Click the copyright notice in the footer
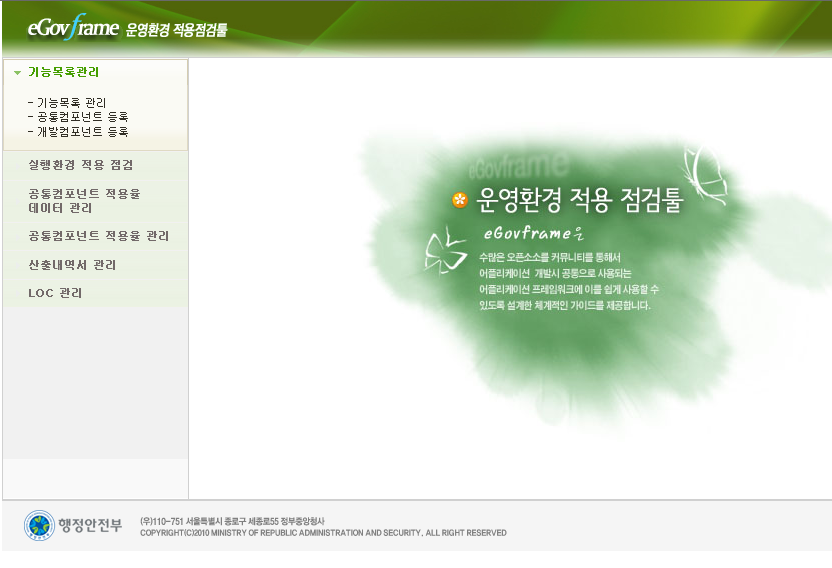This screenshot has height=568, width=832. tap(323, 533)
